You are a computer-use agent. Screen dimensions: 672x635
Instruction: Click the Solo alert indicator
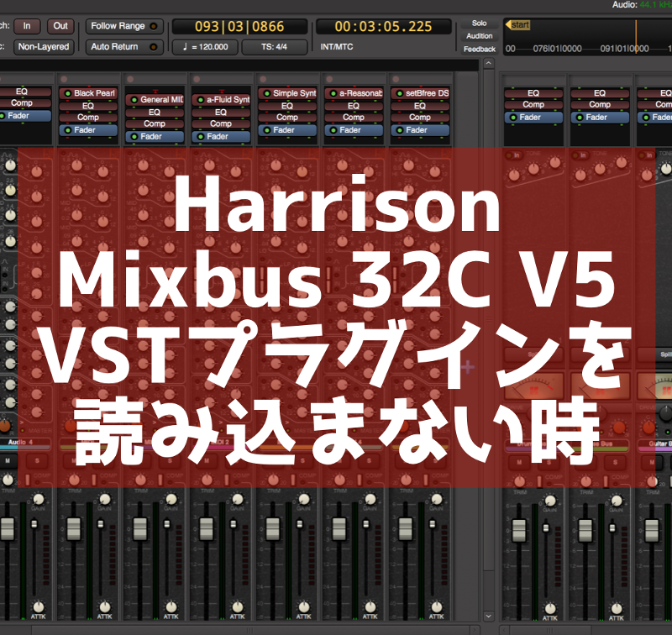point(479,24)
